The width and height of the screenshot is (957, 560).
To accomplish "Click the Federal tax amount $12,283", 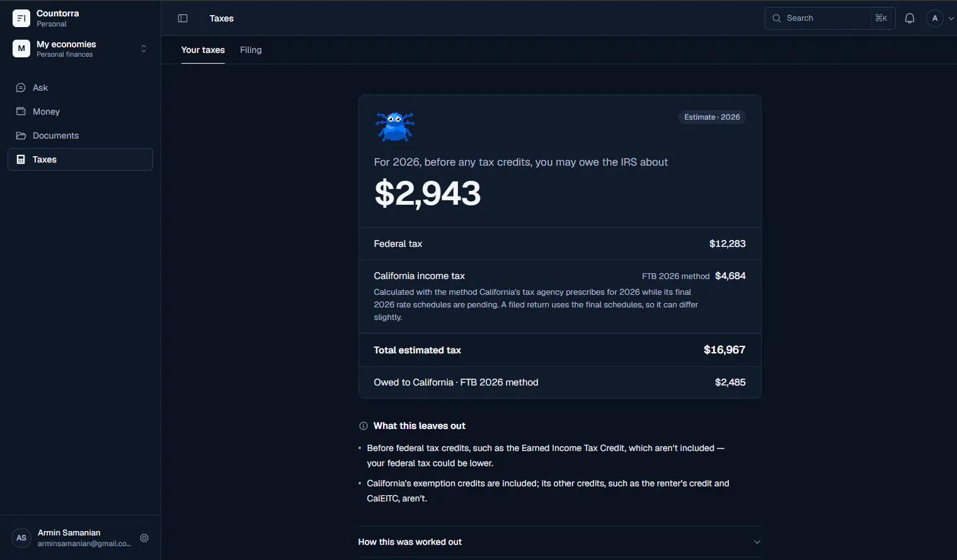I will (x=727, y=244).
